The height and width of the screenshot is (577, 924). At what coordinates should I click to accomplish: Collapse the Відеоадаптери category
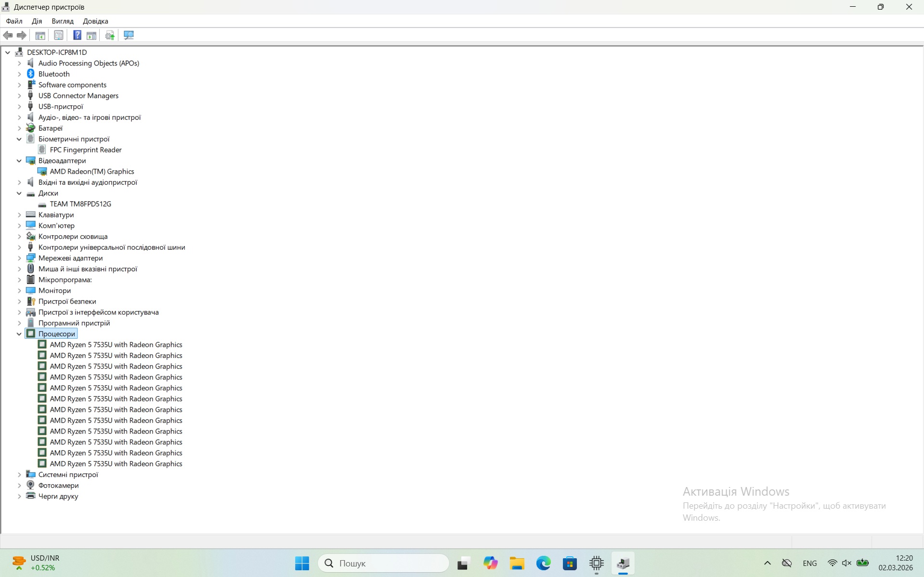[x=19, y=161]
